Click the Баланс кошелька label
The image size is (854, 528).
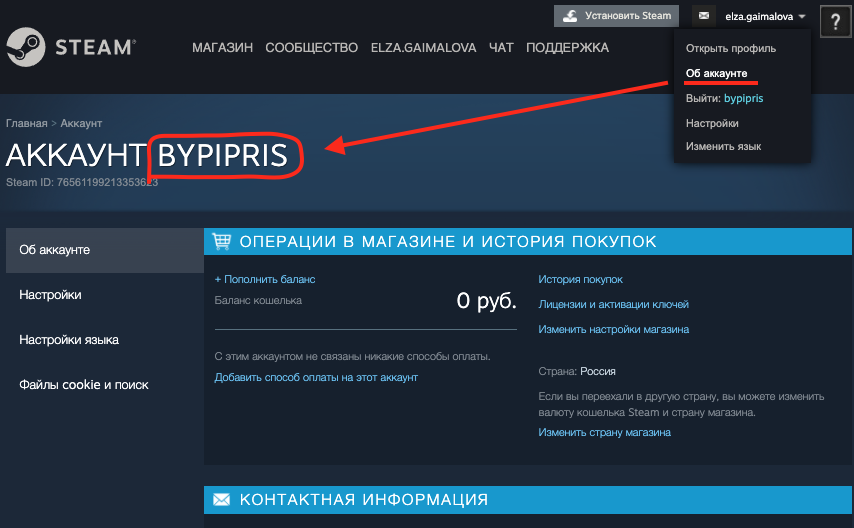(x=258, y=300)
